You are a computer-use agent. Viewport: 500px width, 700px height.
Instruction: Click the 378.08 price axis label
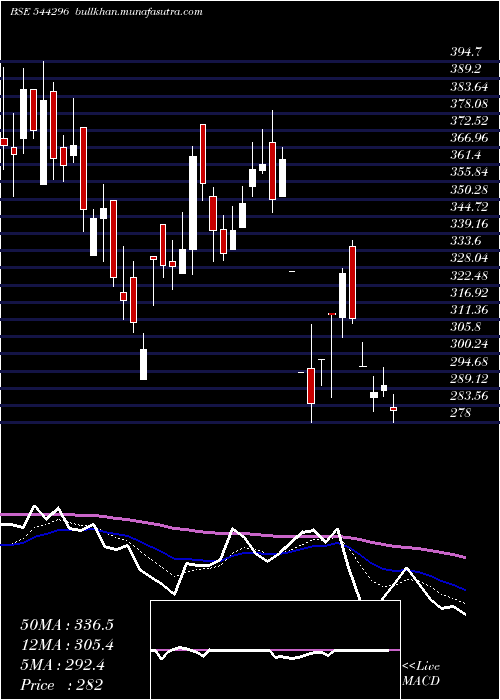point(469,104)
